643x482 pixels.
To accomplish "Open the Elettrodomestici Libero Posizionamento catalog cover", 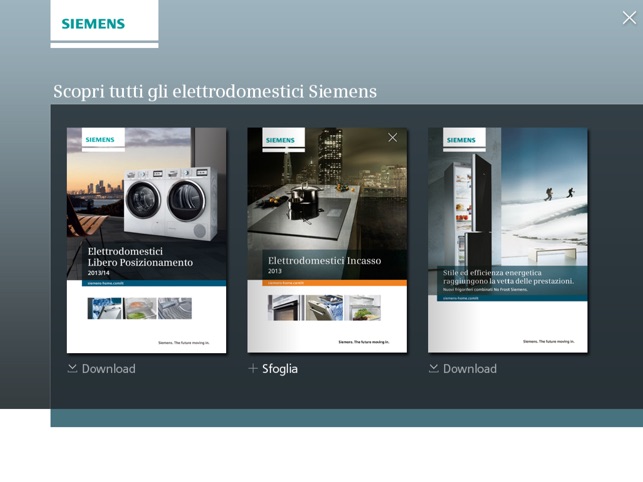I will pyautogui.click(x=146, y=240).
